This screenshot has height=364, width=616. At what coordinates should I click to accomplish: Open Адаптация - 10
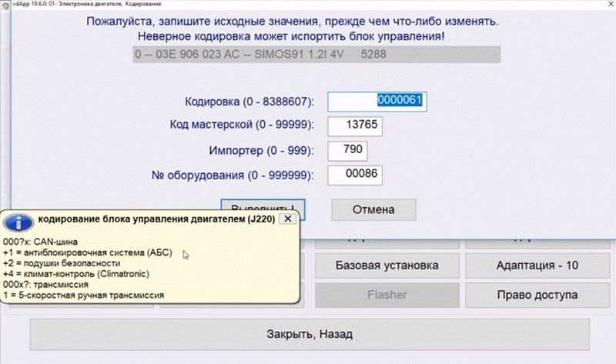pos(537,265)
